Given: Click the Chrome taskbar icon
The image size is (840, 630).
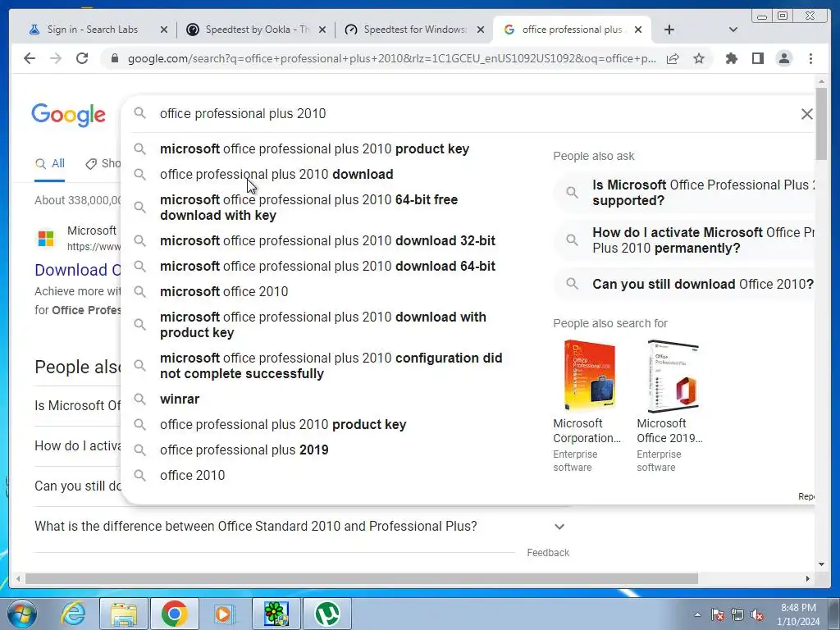Looking at the screenshot, I should [x=175, y=614].
